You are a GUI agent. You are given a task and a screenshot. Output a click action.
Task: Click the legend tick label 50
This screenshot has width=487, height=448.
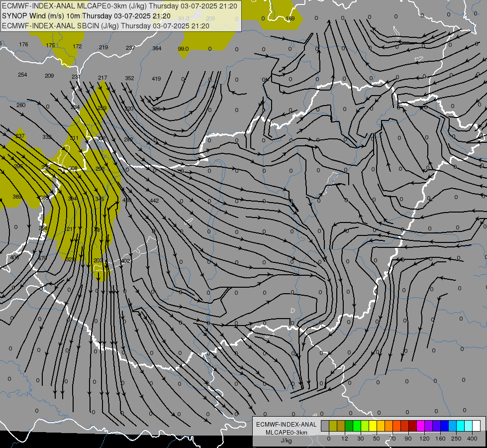pos(377,439)
